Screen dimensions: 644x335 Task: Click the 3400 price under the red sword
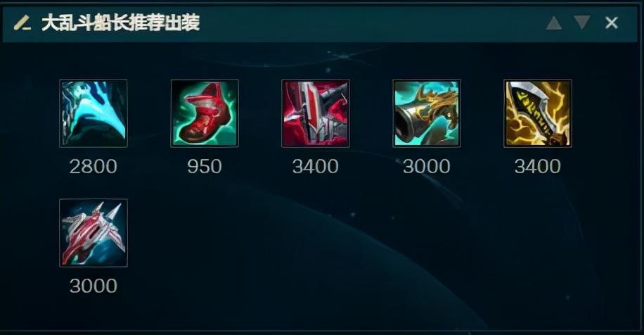click(x=316, y=166)
